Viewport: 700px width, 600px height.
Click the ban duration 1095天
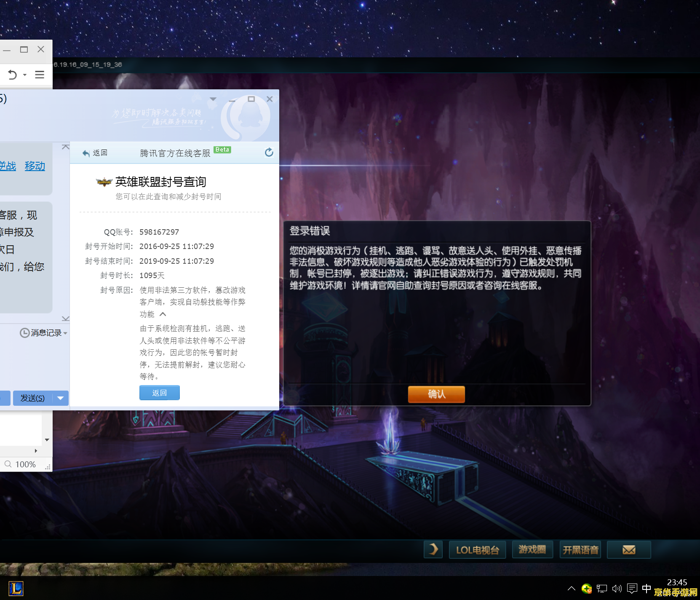tap(152, 276)
